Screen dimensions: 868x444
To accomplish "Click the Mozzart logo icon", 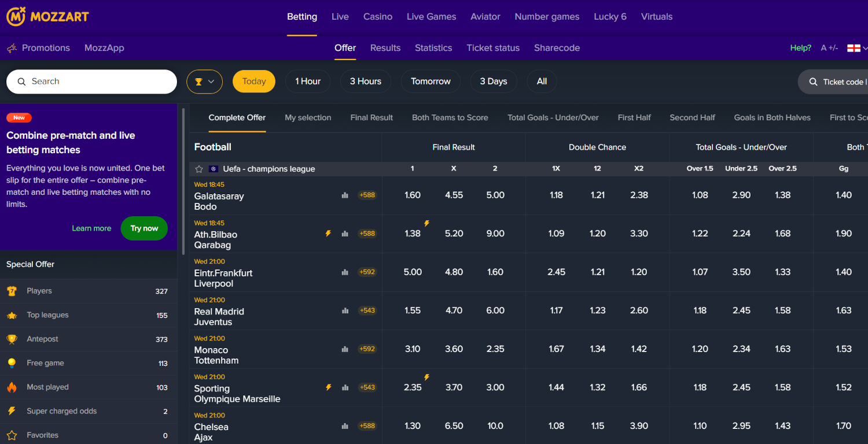I will point(16,16).
